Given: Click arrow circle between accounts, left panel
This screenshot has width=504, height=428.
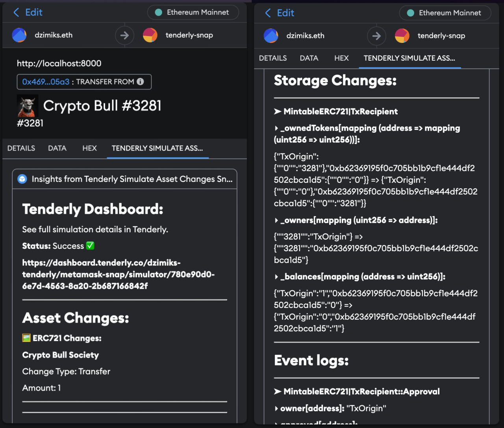Looking at the screenshot, I should coord(124,35).
